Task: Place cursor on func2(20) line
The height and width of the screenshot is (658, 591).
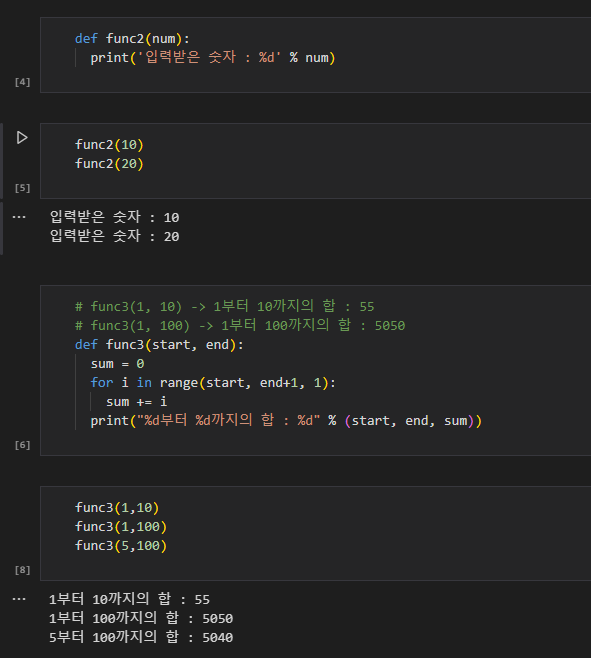Action: point(109,164)
